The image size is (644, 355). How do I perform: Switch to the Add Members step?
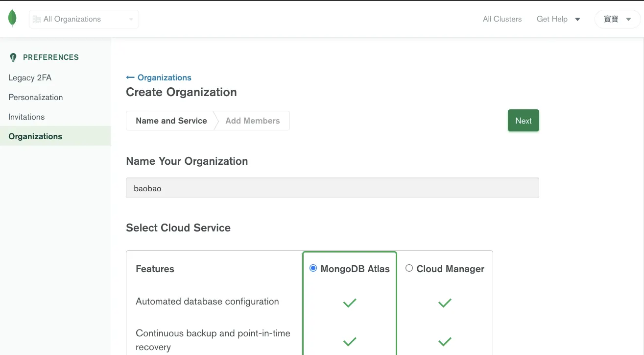(253, 121)
